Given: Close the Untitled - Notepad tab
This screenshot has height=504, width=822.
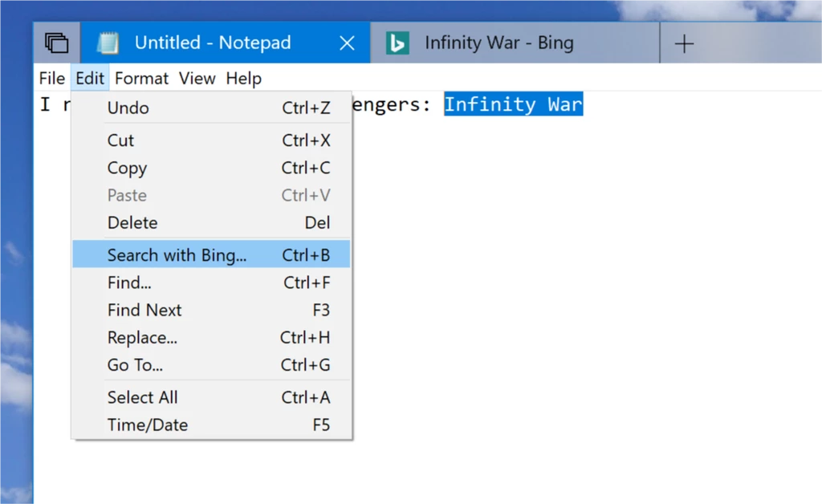Looking at the screenshot, I should tap(347, 43).
